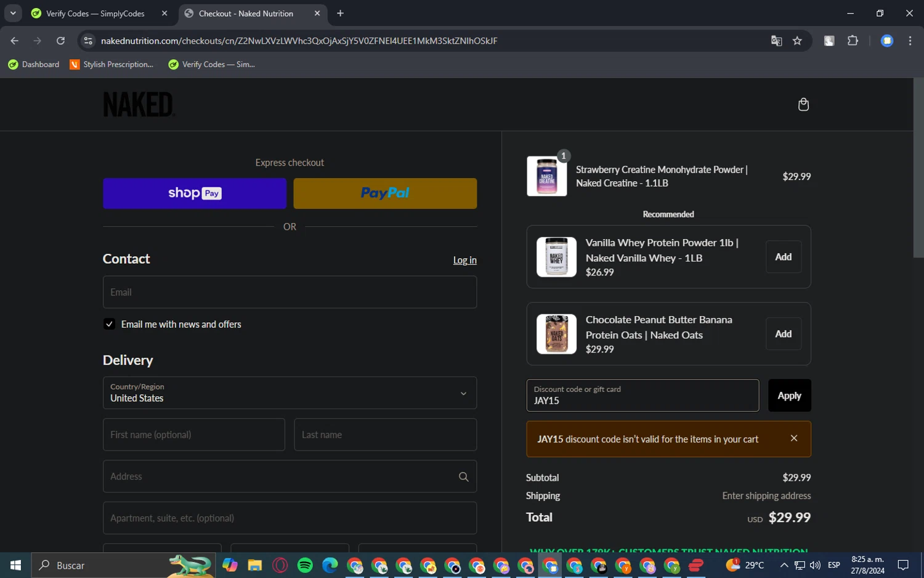The height and width of the screenshot is (578, 924).
Task: Open the Stylish Prescription bookmark
Action: tap(111, 64)
